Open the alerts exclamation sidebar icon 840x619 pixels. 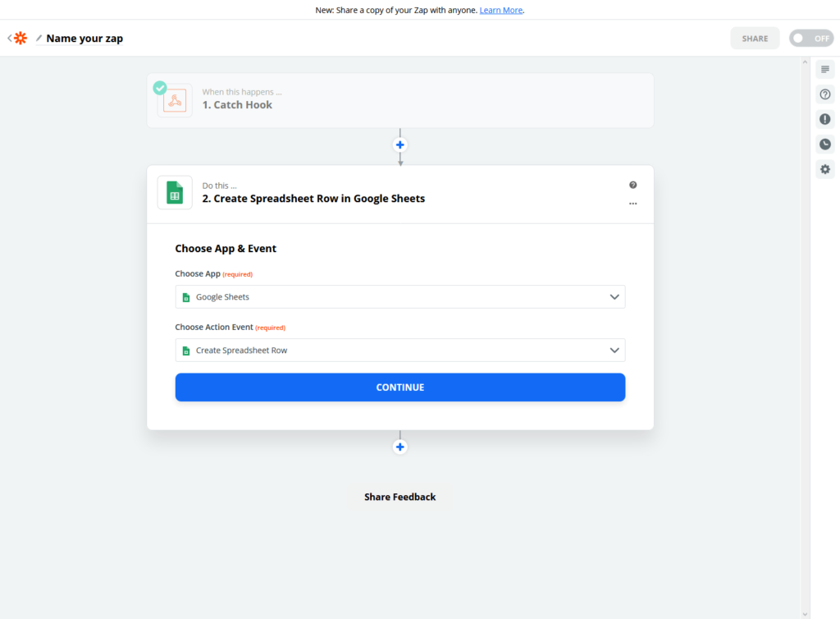tap(825, 119)
